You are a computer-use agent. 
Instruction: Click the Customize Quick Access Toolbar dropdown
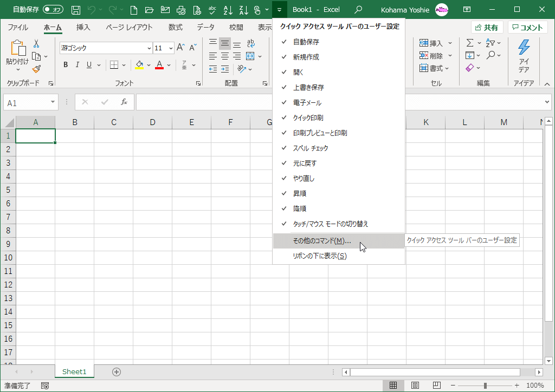click(279, 10)
